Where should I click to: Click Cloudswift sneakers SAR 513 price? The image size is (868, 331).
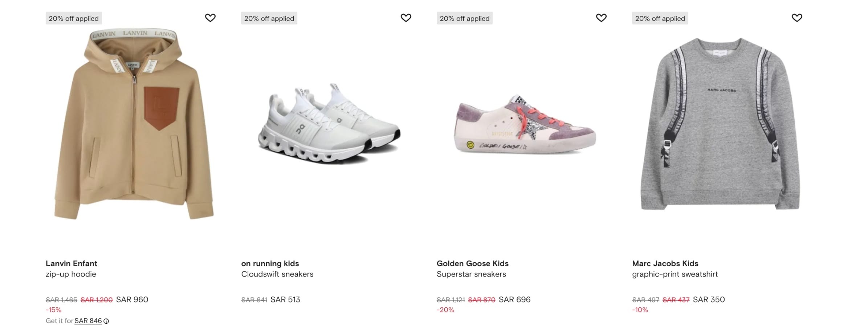coord(285,299)
